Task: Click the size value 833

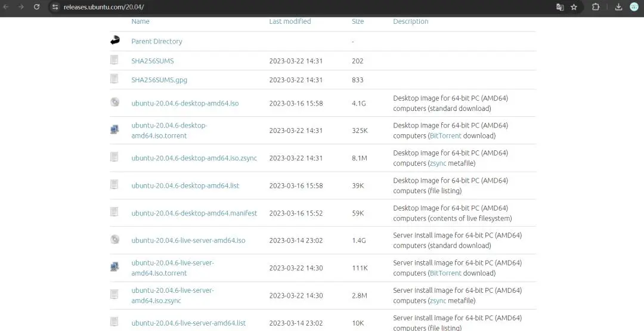Action: click(x=358, y=80)
